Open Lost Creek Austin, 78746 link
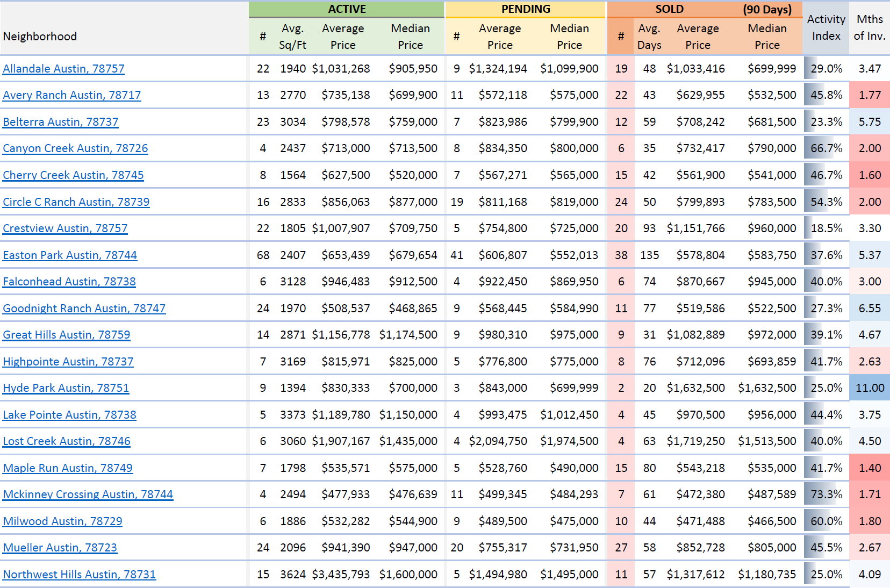Viewport: 890px width, 588px height. [67, 441]
